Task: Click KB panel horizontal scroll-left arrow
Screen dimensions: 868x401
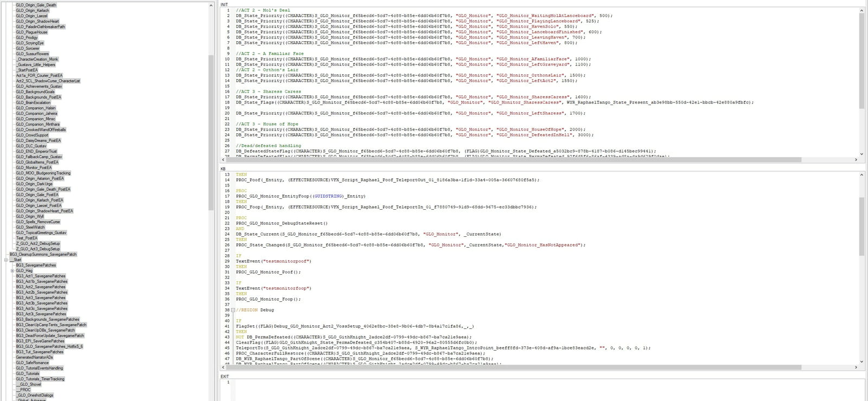Action: click(x=223, y=367)
